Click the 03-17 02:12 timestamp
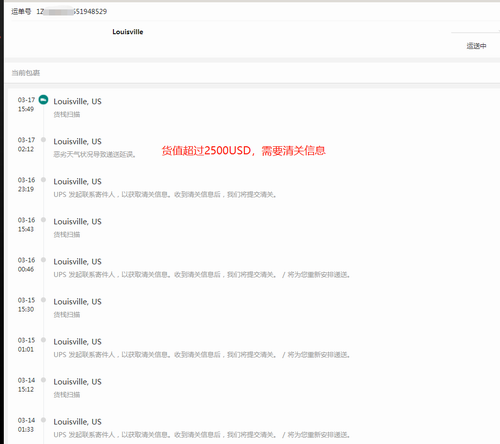The height and width of the screenshot is (444, 500). click(x=26, y=144)
